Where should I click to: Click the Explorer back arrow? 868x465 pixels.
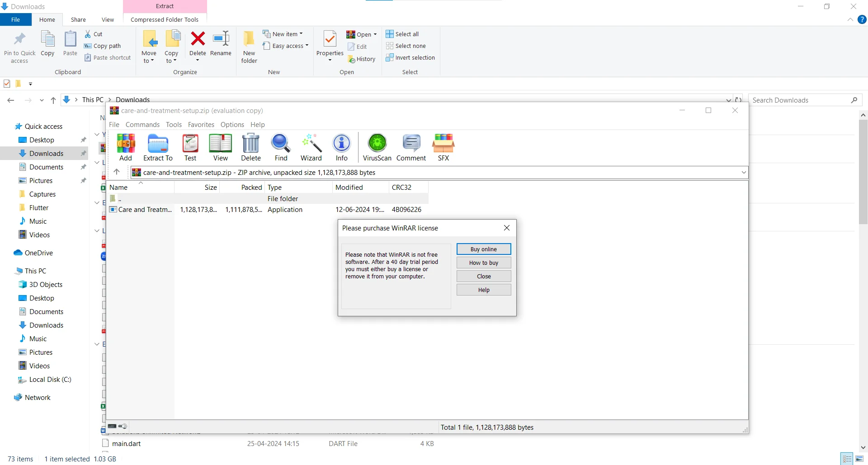click(x=11, y=100)
